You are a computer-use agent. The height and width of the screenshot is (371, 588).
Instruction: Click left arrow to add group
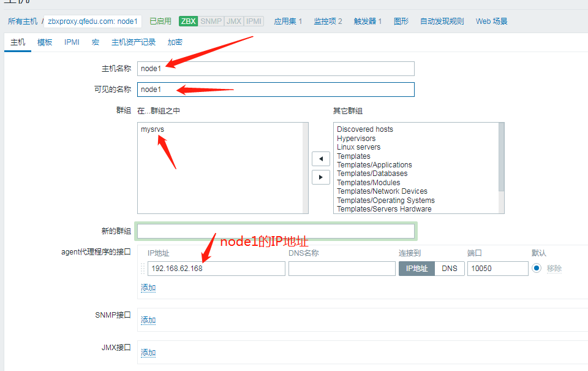click(320, 159)
